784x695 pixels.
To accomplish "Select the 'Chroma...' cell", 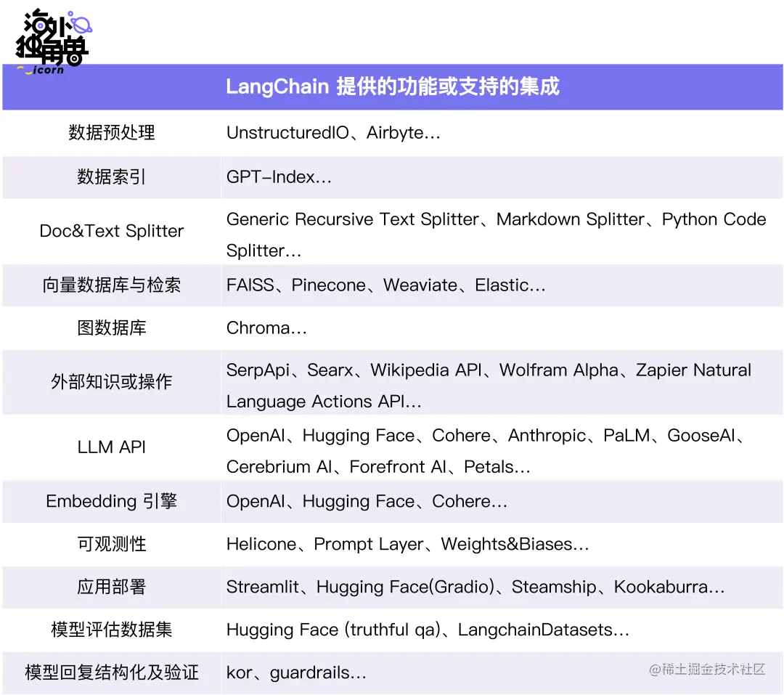I will coord(266,328).
